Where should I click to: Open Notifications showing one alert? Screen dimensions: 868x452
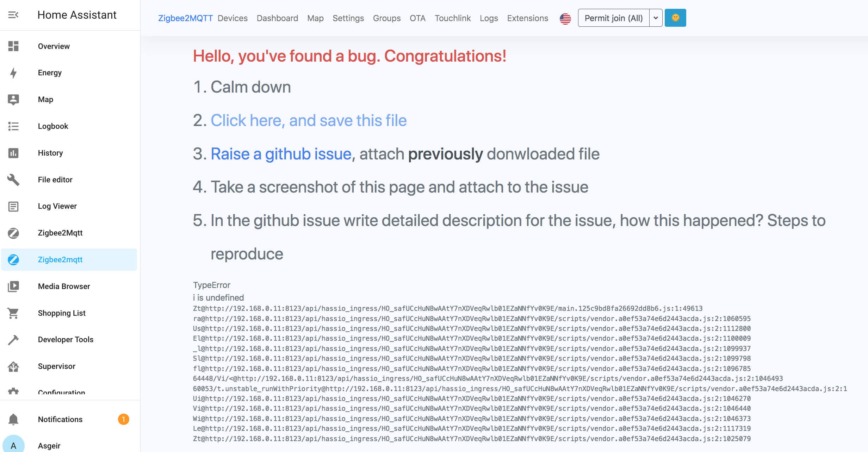(x=60, y=419)
